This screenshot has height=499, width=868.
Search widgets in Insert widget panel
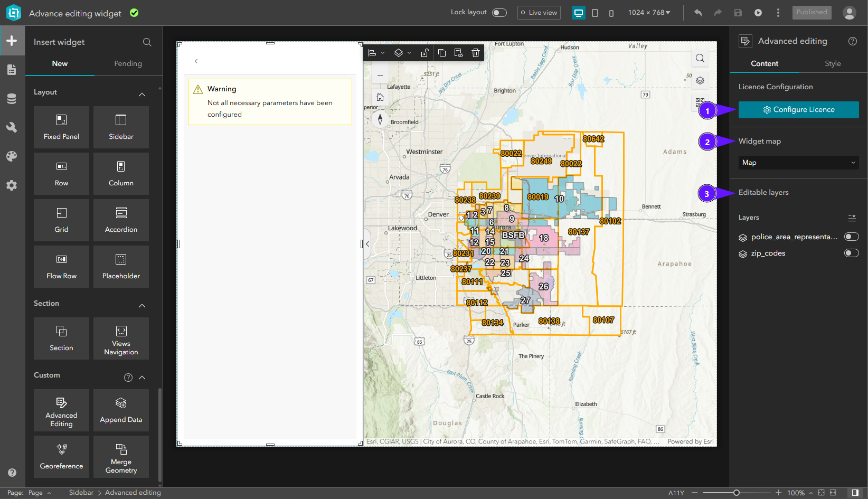tap(147, 42)
